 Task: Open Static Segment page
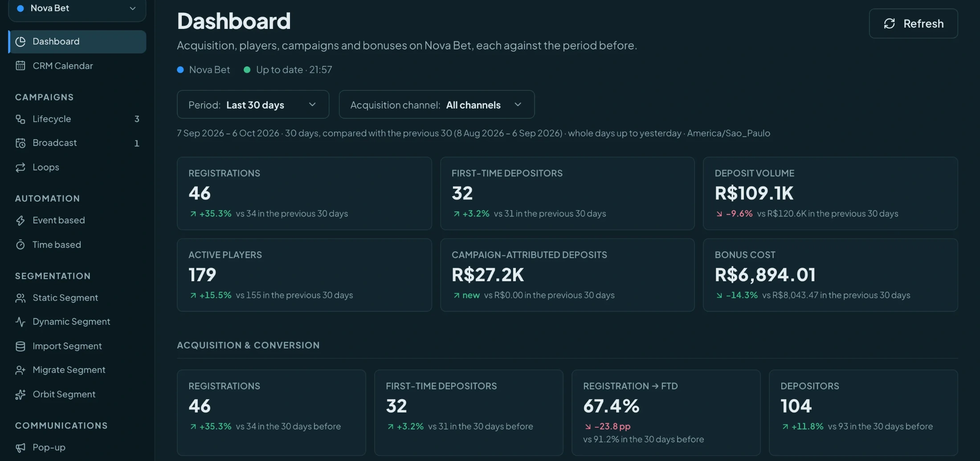point(77,298)
